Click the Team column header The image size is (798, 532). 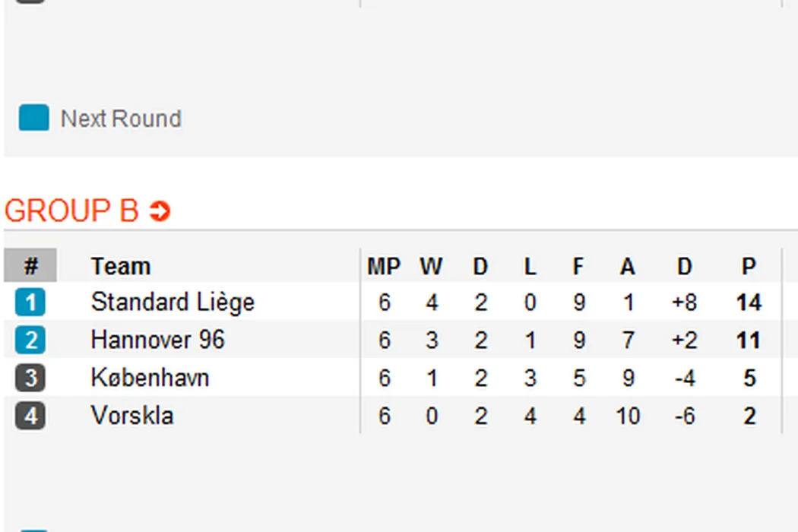[120, 266]
